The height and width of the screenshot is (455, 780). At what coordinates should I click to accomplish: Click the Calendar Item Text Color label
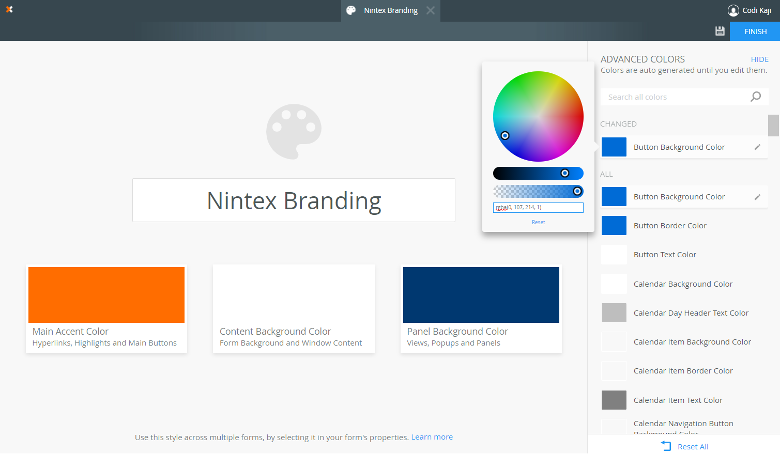point(678,400)
